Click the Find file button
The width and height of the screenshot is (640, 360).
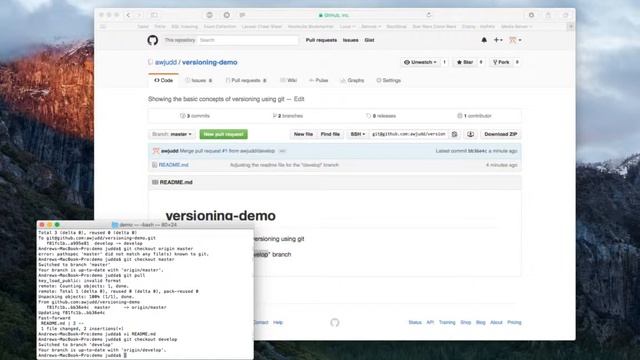(x=330, y=134)
